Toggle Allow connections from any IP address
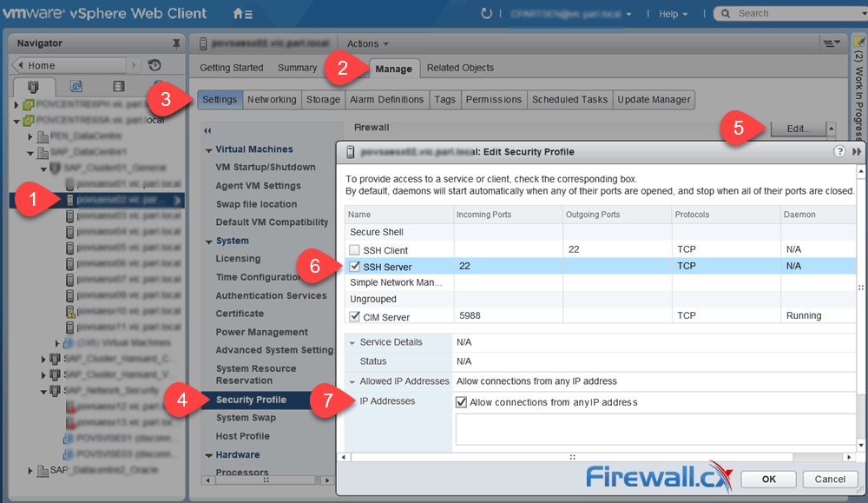Image resolution: width=868 pixels, height=503 pixels. click(461, 402)
